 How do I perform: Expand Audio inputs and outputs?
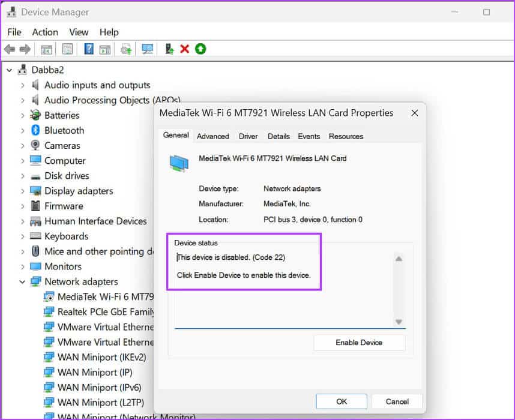pyautogui.click(x=22, y=85)
